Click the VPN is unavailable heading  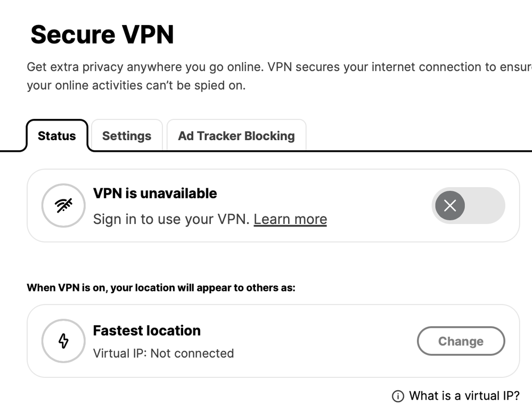155,193
